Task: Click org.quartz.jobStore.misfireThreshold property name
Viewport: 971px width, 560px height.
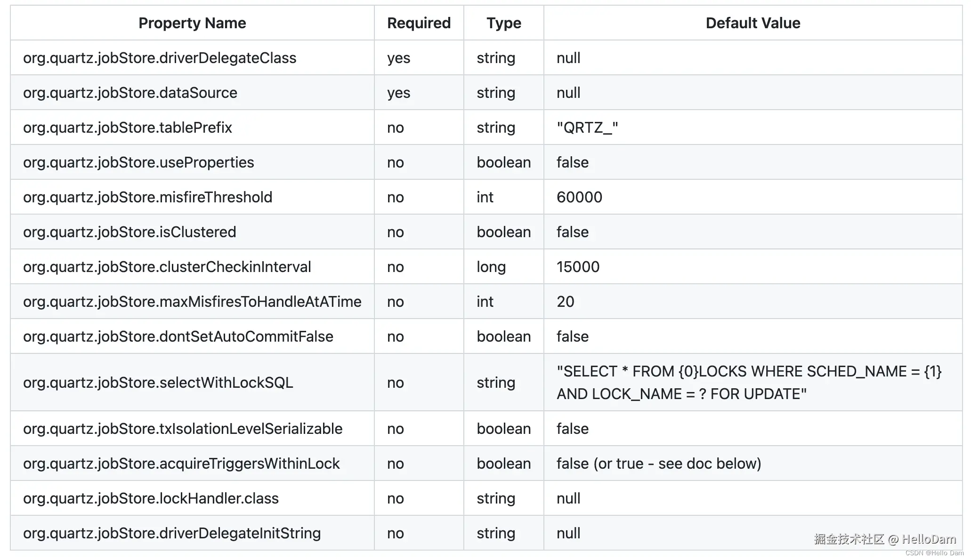Action: tap(147, 197)
